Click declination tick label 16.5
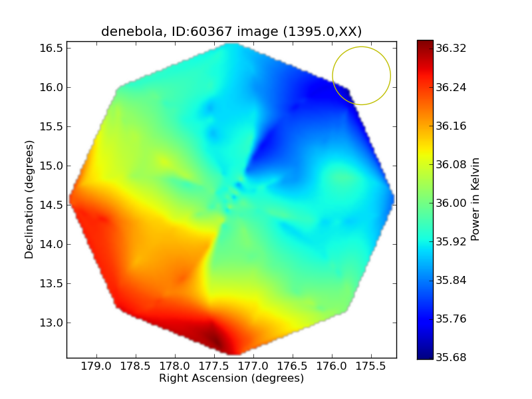The height and width of the screenshot is (399, 532). 51,48
